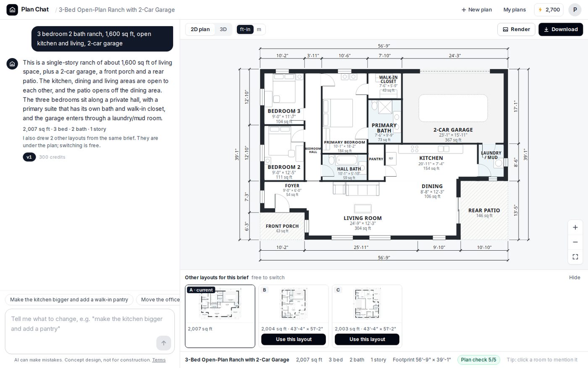The image size is (588, 368).
Task: Click the Bedroom 2 room label
Action: click(x=284, y=167)
